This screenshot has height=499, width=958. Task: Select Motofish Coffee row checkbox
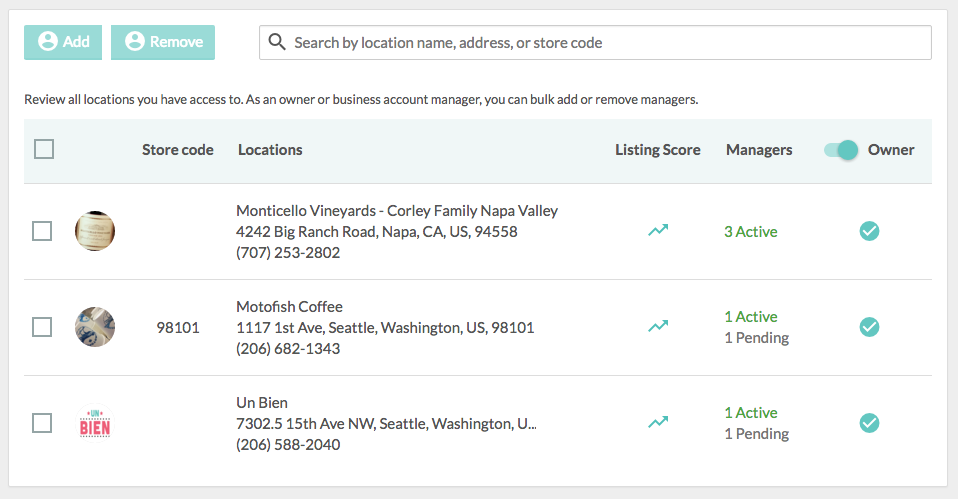click(x=42, y=327)
